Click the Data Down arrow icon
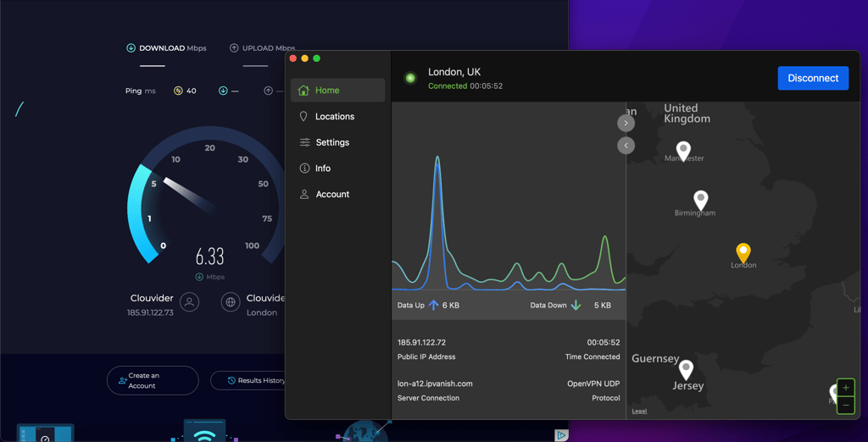Screen dimensions: 868x442 (x=576, y=305)
